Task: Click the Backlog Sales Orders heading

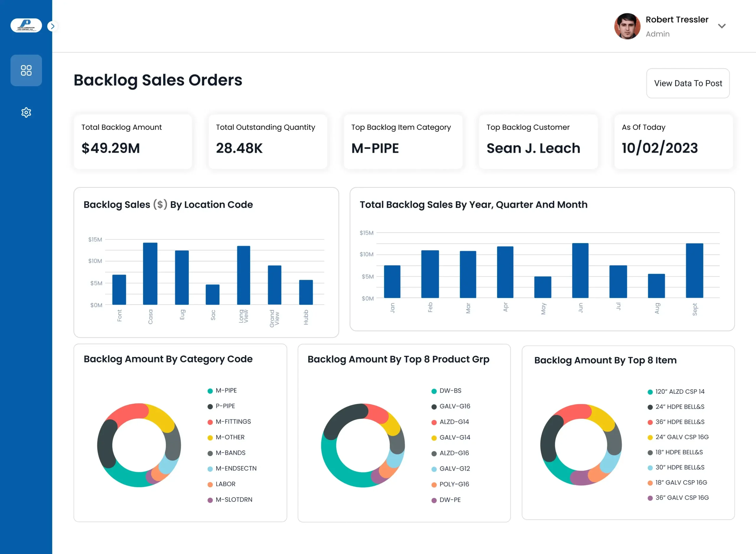Action: [158, 80]
